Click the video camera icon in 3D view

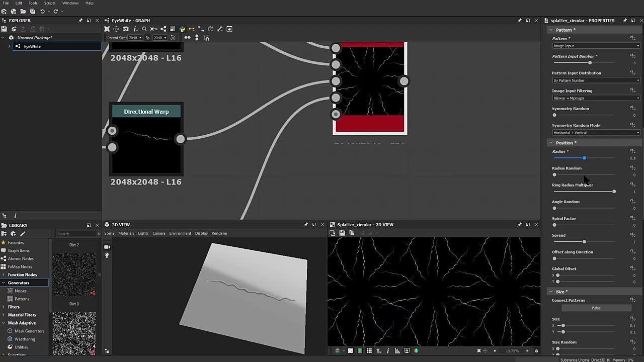tap(107, 247)
